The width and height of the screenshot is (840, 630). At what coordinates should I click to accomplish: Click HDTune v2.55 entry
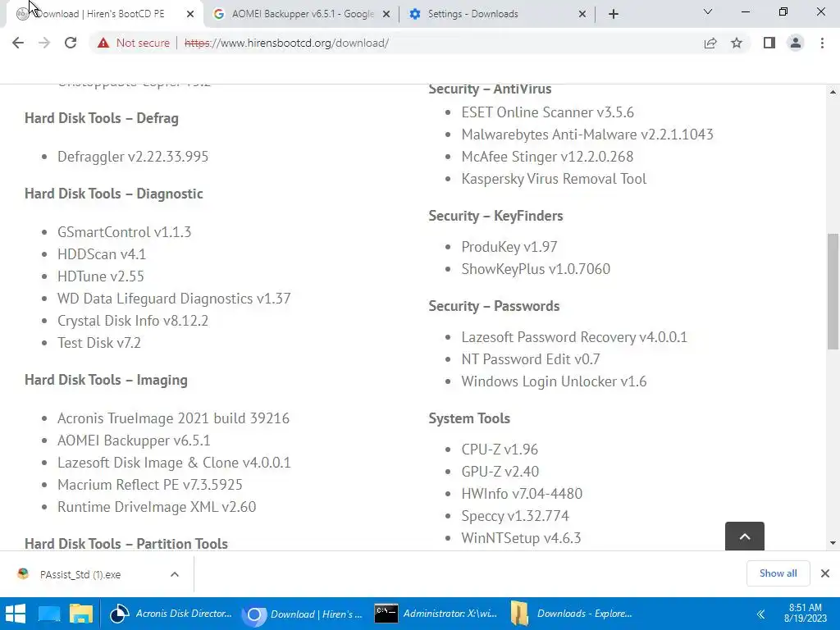(x=101, y=276)
